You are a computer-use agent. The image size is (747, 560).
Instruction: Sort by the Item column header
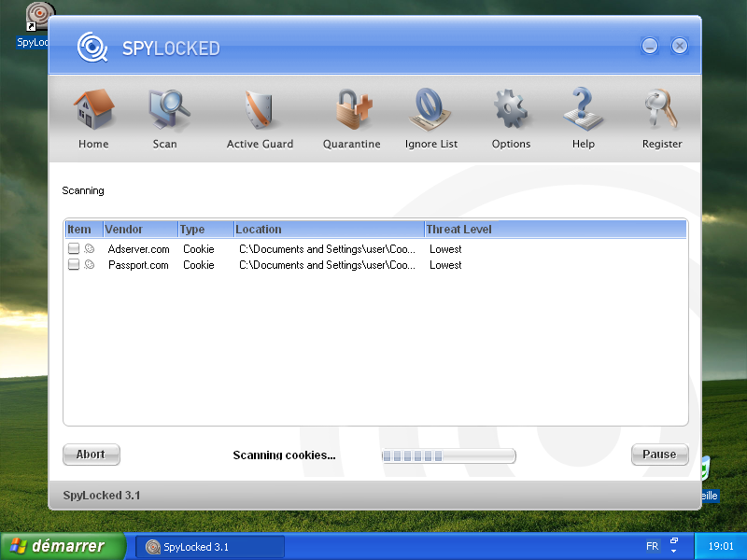pyautogui.click(x=84, y=229)
